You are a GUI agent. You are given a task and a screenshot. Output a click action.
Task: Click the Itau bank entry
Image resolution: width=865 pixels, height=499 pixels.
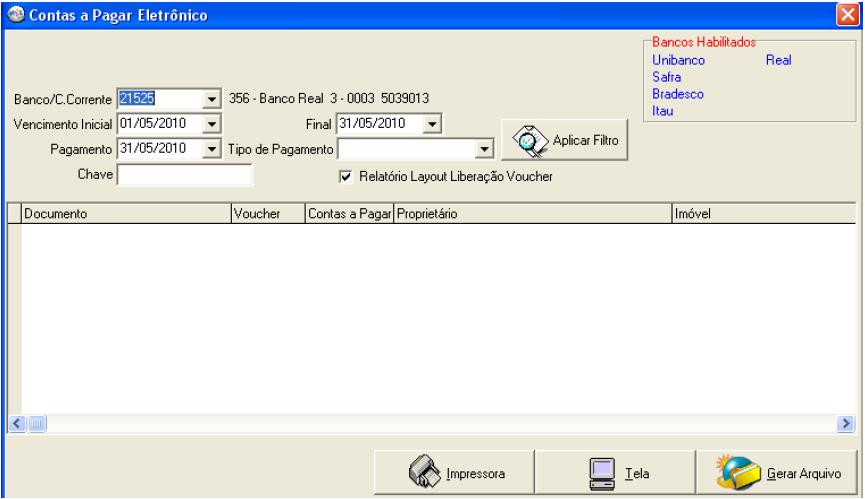tap(661, 110)
